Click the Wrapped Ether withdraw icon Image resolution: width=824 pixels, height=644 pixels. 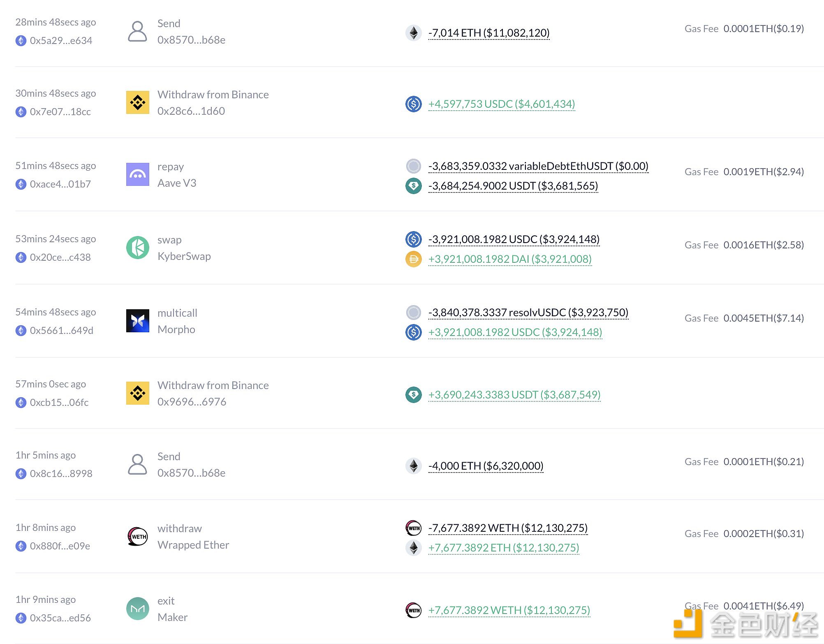click(x=137, y=536)
